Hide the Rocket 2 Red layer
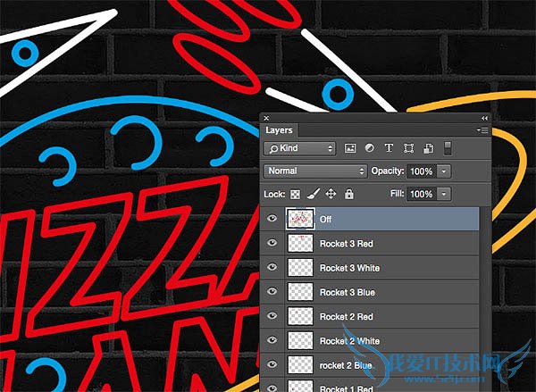Viewport: 536px width, 392px height. click(x=272, y=315)
